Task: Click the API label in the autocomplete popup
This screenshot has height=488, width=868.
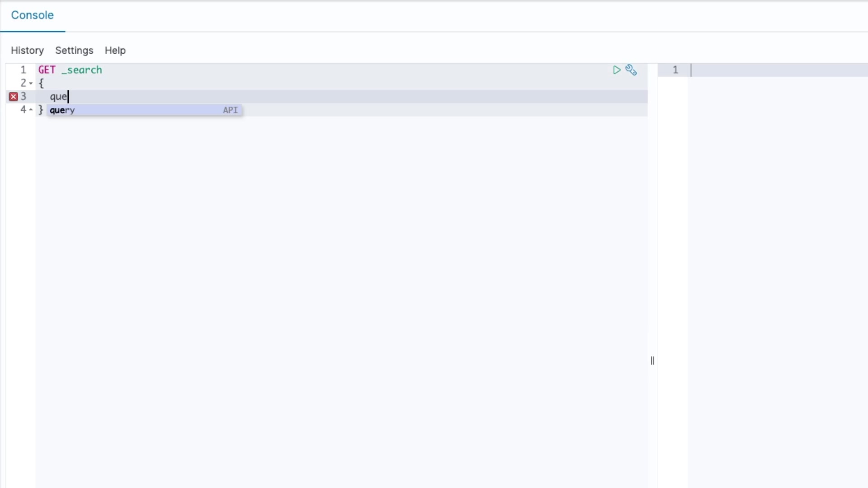Action: tap(230, 110)
